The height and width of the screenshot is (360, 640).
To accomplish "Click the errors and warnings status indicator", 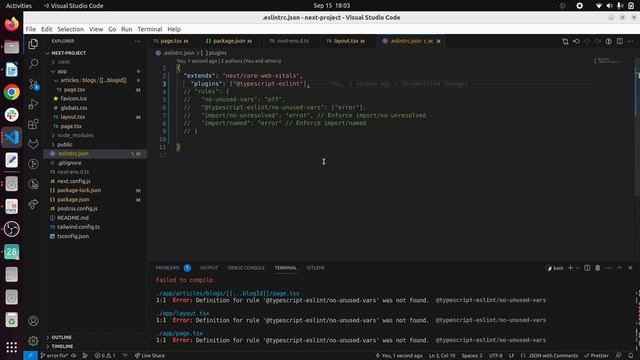I will pos(105,356).
